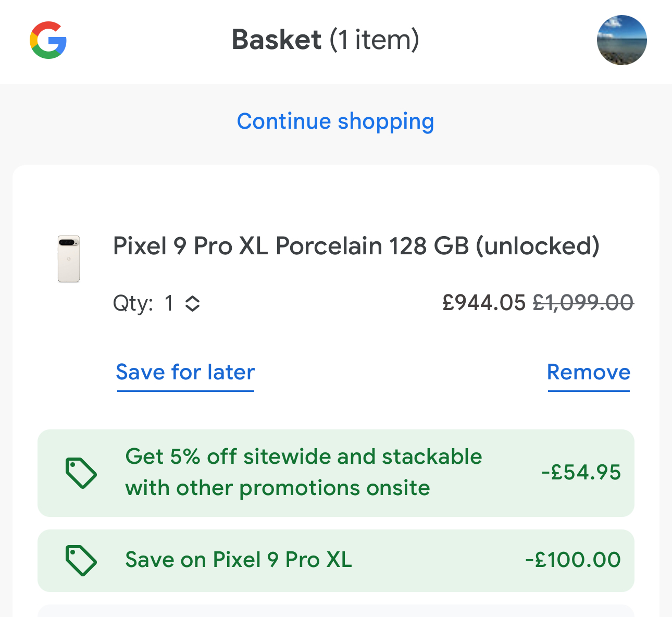This screenshot has height=617, width=672.
Task: Click the partially visible card below the promotions
Action: pos(335,611)
